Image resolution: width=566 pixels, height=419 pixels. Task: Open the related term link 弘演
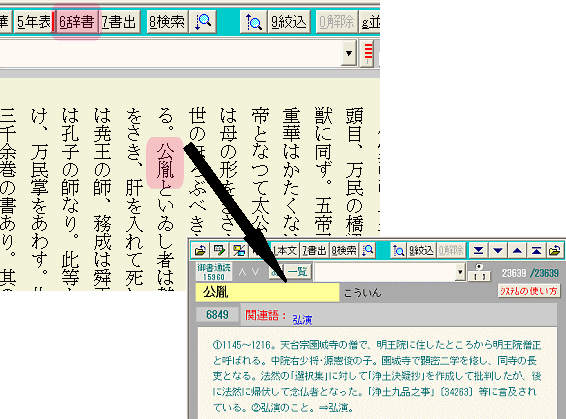pyautogui.click(x=302, y=319)
